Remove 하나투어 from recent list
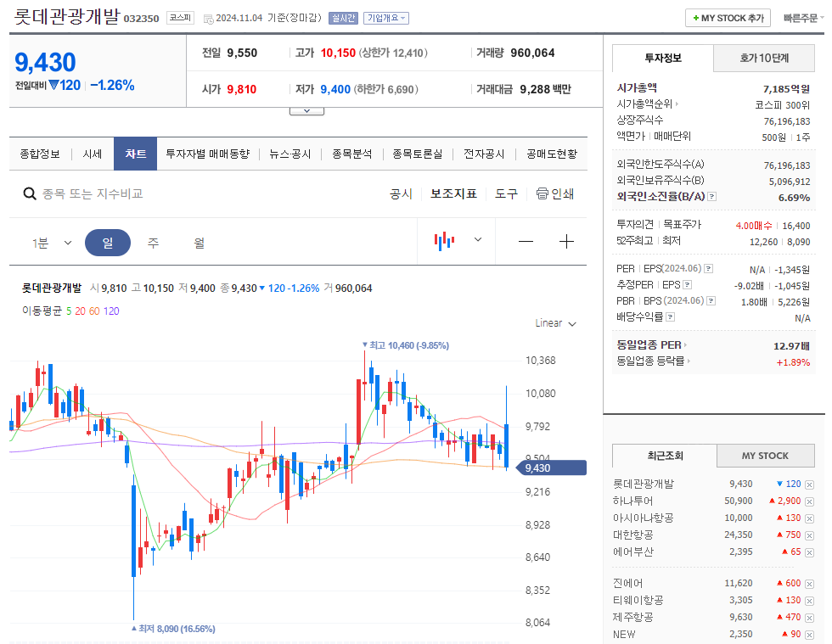The width and height of the screenshot is (832, 644). point(809,501)
